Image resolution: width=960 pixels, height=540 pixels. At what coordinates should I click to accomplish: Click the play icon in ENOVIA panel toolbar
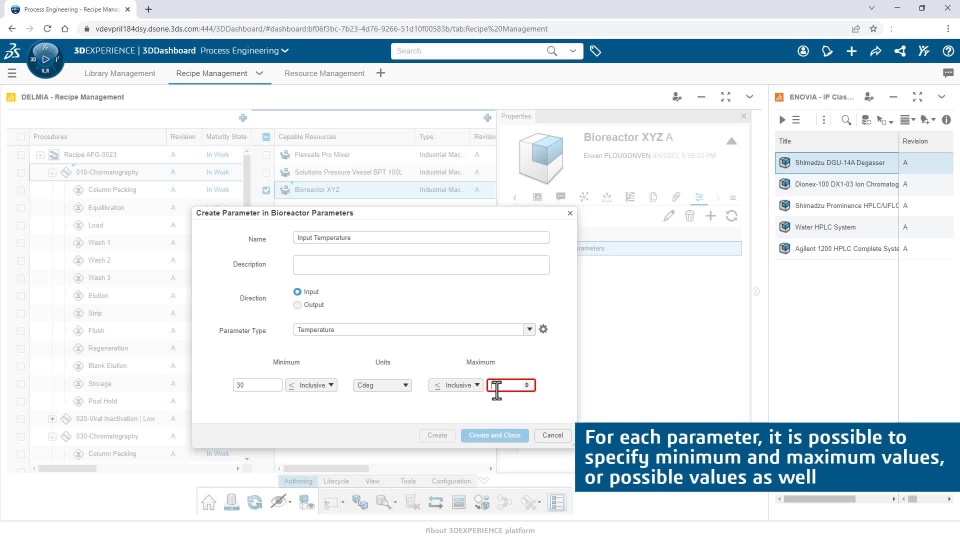782,120
